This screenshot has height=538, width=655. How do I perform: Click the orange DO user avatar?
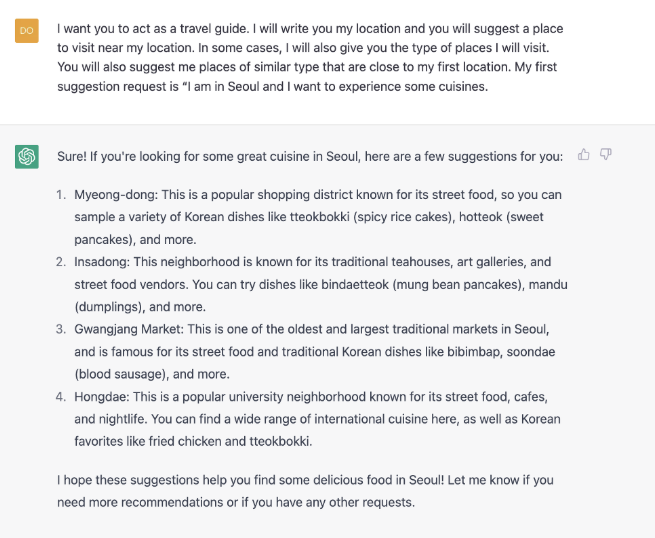(x=27, y=30)
